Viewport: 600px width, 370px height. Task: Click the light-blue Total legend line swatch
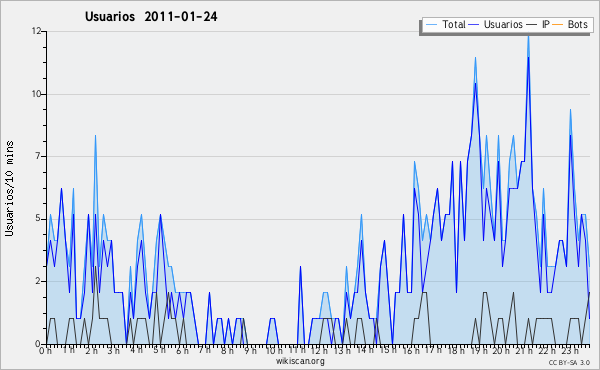click(431, 25)
